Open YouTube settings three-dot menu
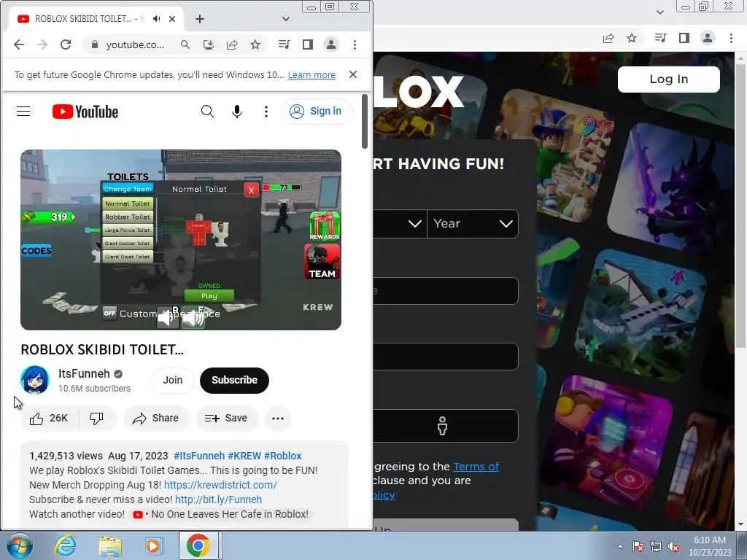 pos(266,112)
